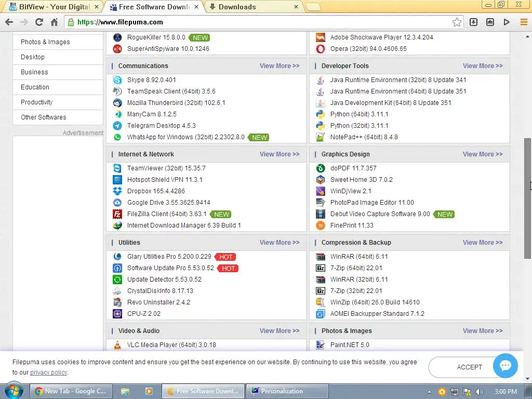
Task: Close the Free Software Download tab
Action: (x=196, y=7)
